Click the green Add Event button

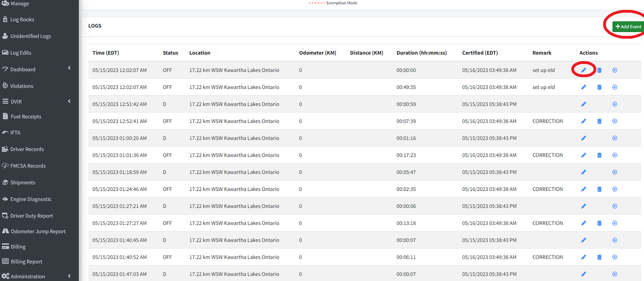click(628, 27)
